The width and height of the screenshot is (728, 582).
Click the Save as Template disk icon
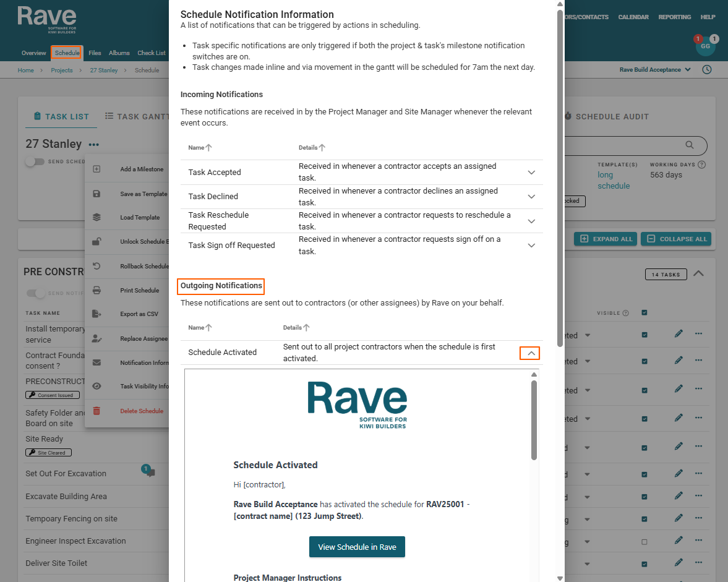[x=96, y=194]
